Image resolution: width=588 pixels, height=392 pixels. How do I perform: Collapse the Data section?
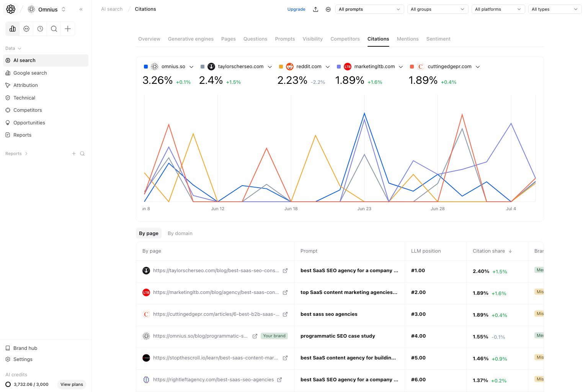coord(13,48)
